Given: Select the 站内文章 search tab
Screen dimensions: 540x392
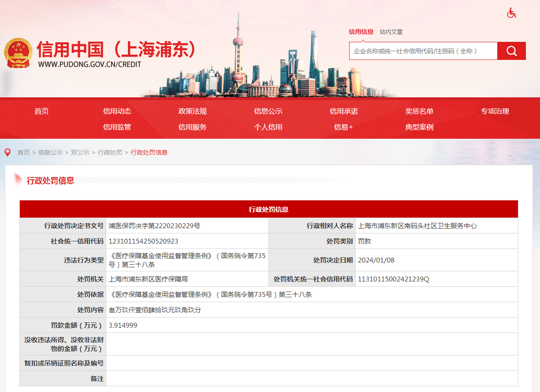Looking at the screenshot, I should (x=391, y=32).
